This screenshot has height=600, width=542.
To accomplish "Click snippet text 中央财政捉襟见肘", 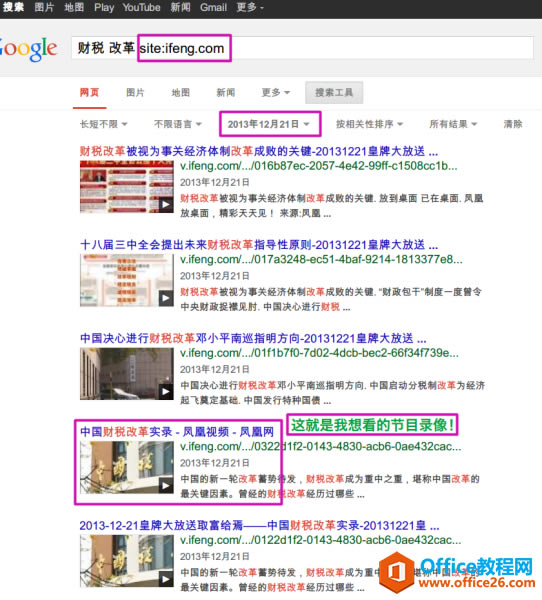I will [x=218, y=307].
